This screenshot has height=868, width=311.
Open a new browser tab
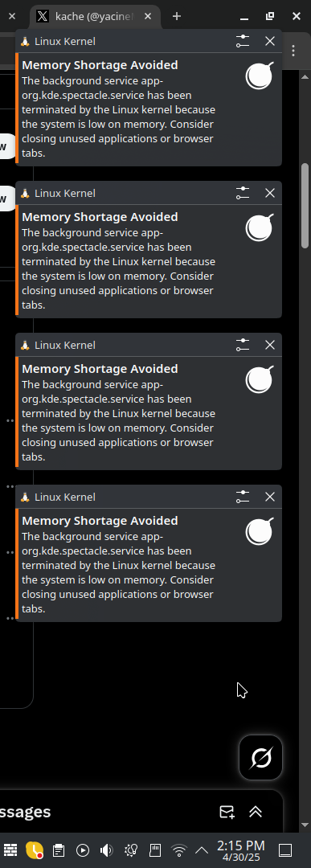[177, 17]
